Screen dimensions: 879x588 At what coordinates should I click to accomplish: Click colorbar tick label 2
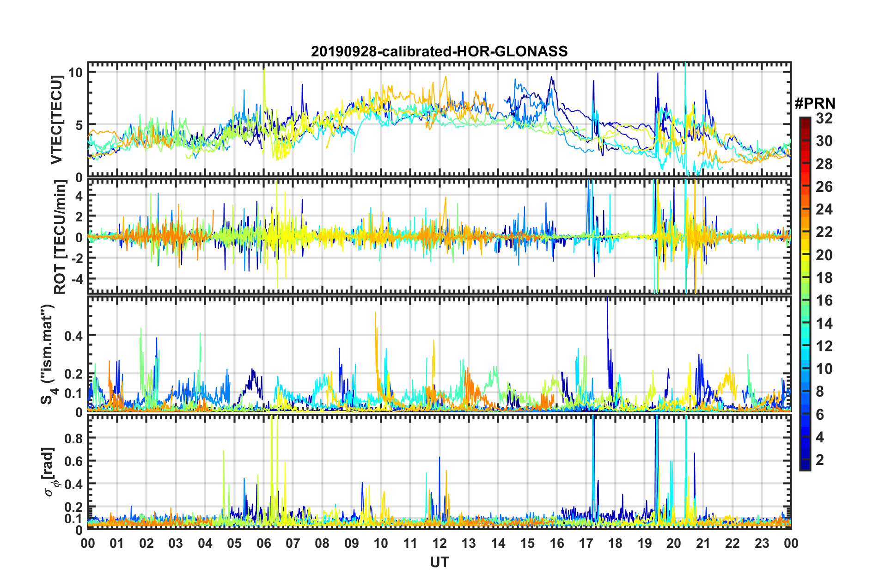click(x=820, y=459)
